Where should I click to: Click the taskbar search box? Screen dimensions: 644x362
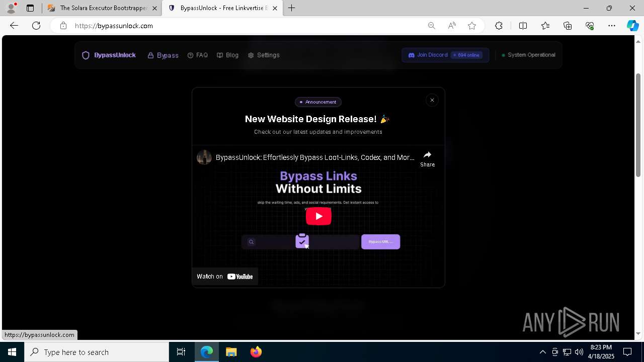(97, 352)
